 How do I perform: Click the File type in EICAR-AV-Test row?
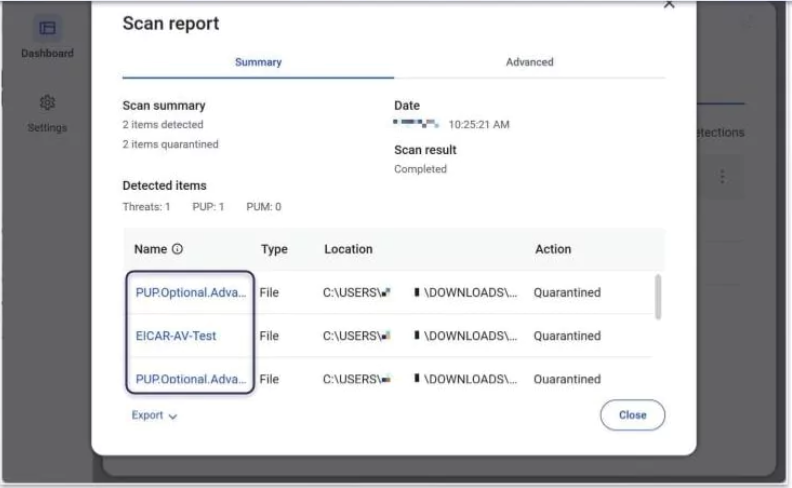point(269,336)
